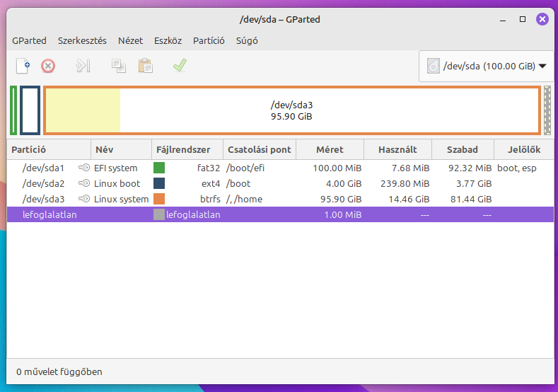Click the orange btrfs color swatch
The width and height of the screenshot is (558, 392).
click(x=159, y=199)
